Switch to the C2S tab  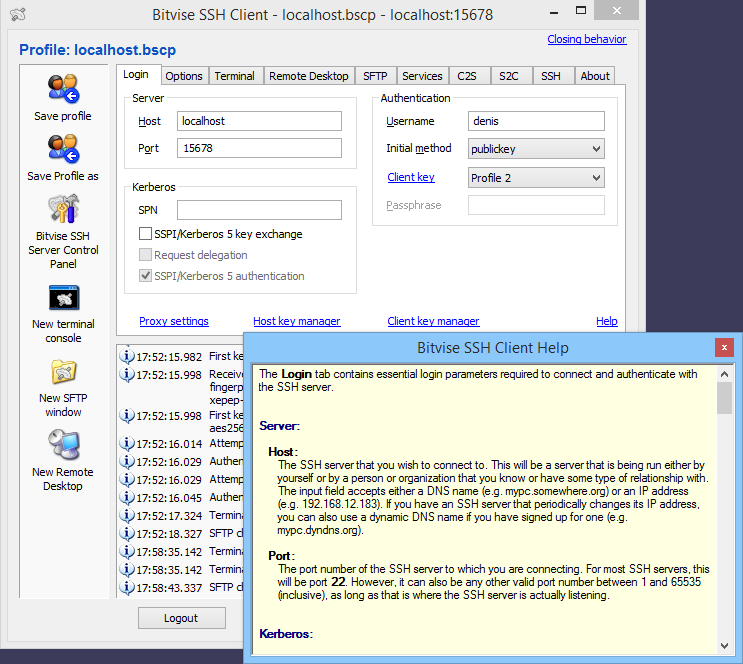tap(467, 76)
